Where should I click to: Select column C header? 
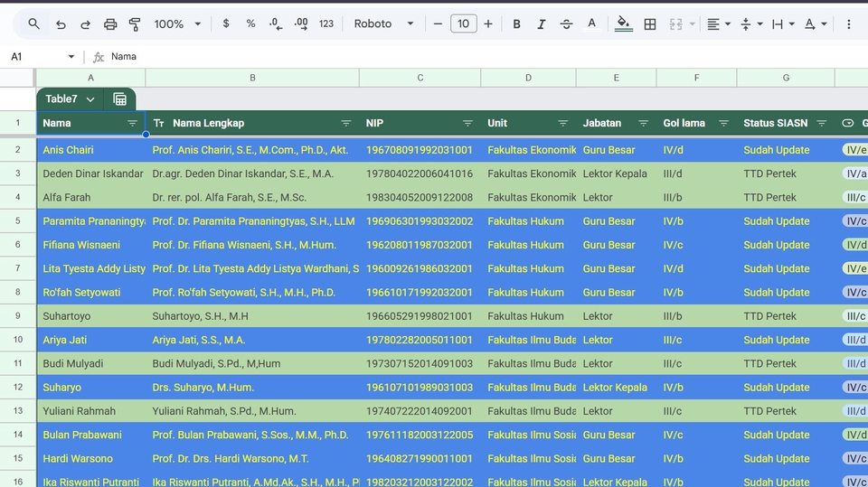[420, 78]
